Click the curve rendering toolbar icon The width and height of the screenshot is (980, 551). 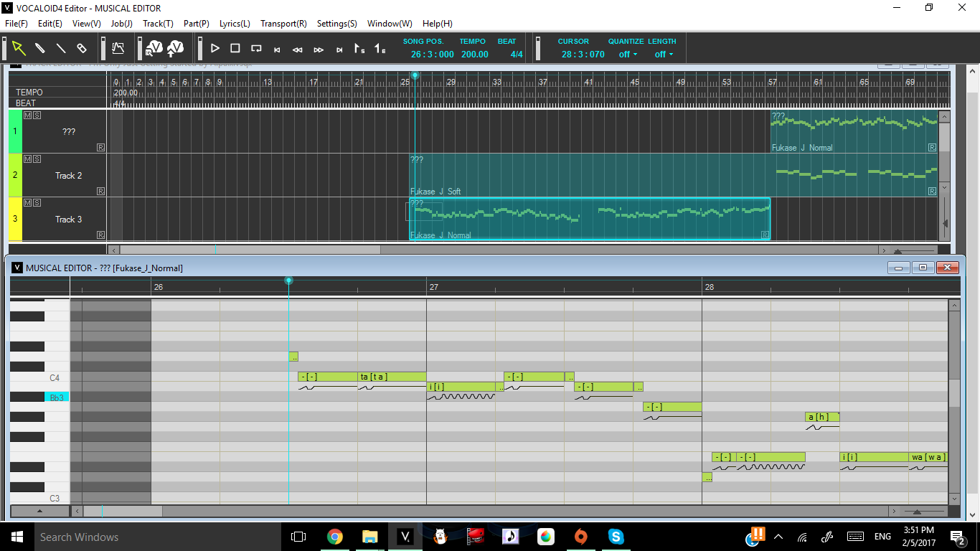118,48
